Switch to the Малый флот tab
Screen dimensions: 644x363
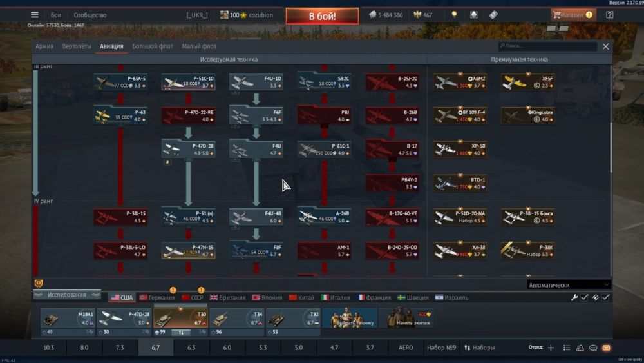[x=199, y=46]
